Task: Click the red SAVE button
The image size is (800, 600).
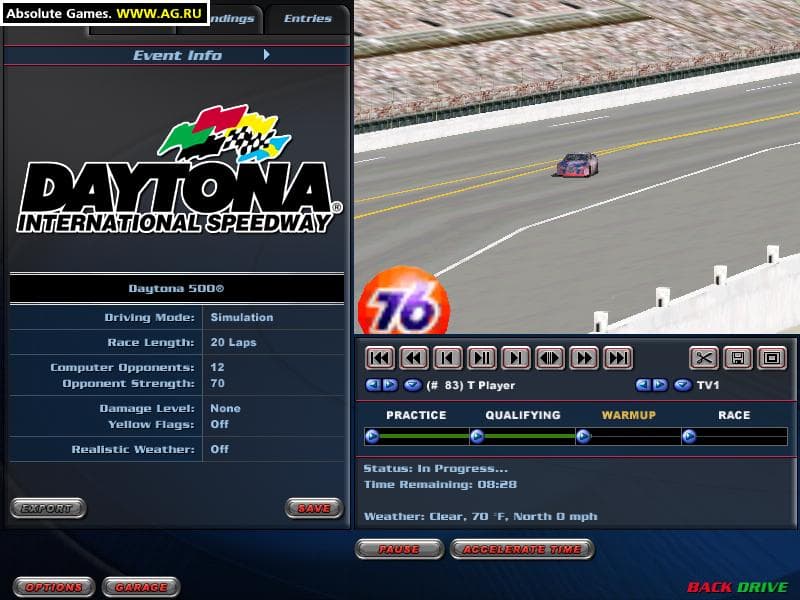Action: tap(314, 508)
